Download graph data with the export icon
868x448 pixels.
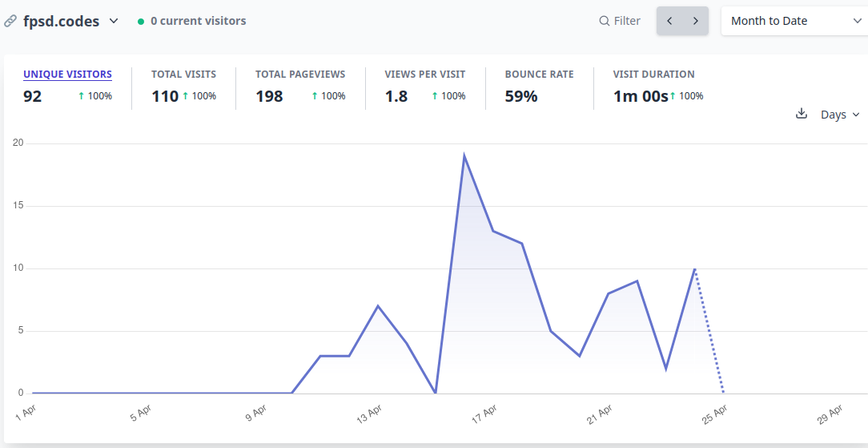(x=801, y=114)
